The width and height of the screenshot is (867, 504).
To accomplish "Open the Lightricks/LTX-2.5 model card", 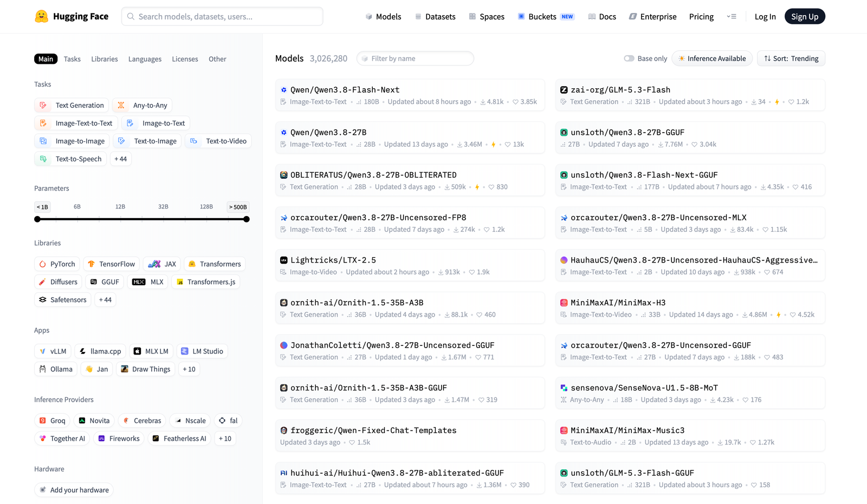I will coord(410,265).
